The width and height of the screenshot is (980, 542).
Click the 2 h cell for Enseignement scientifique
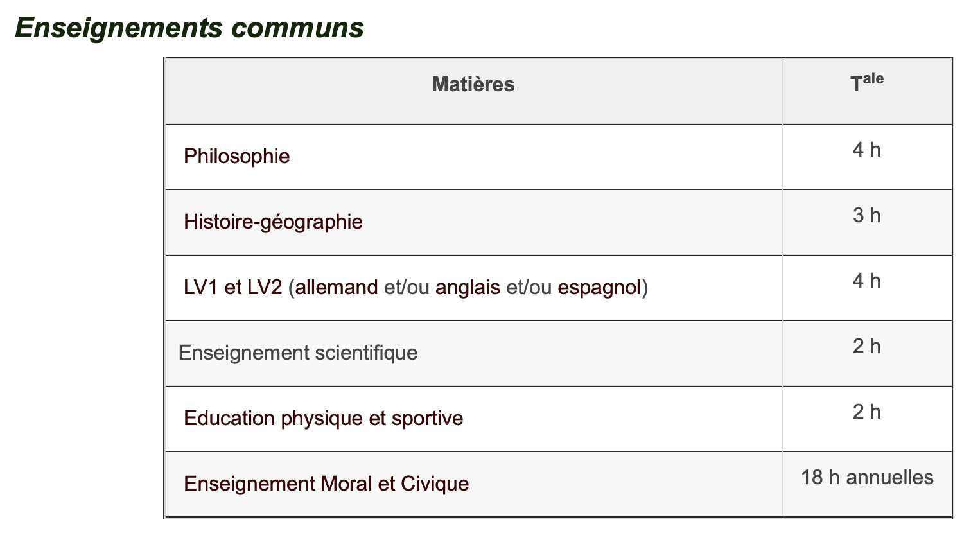[866, 347]
